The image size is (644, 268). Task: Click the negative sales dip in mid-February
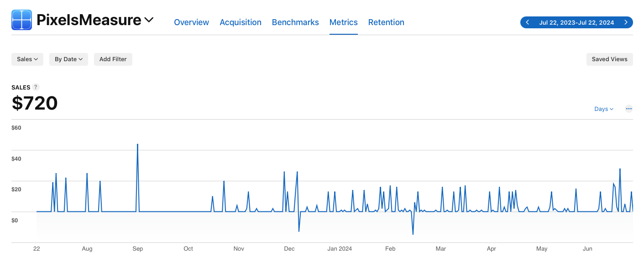(413, 234)
